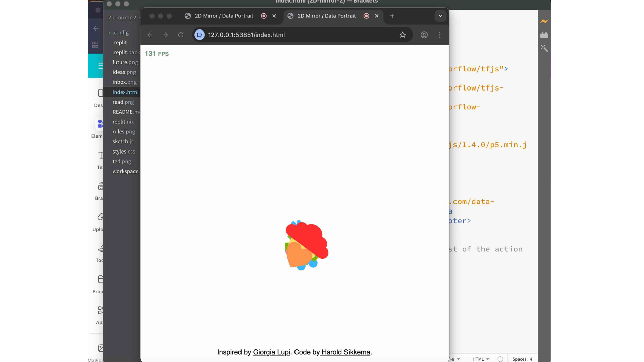Click the Giorgia Lupi link
This screenshot has height=362, width=644.
(271, 352)
